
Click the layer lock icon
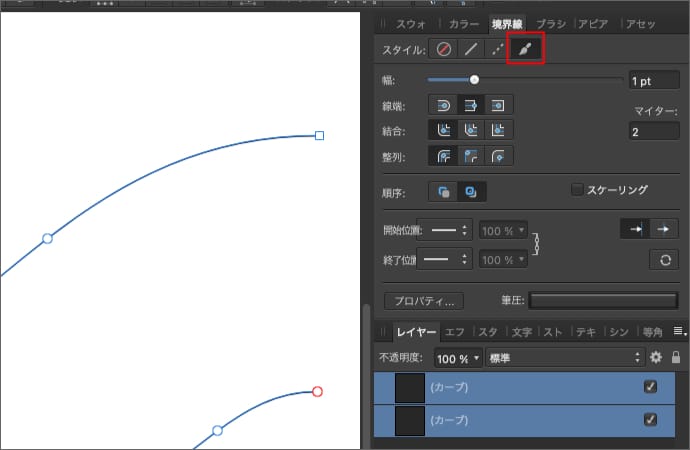point(677,357)
